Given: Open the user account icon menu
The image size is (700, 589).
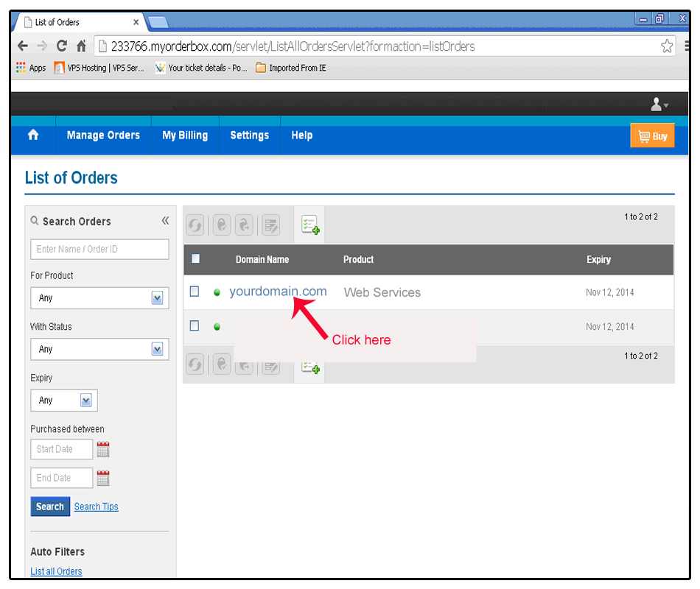Looking at the screenshot, I should coord(658,105).
